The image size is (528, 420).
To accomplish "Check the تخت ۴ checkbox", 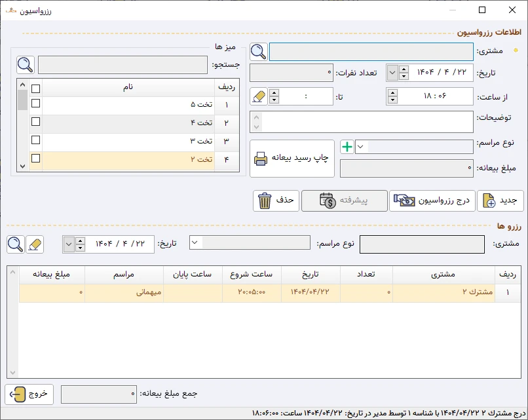I will 35,122.
